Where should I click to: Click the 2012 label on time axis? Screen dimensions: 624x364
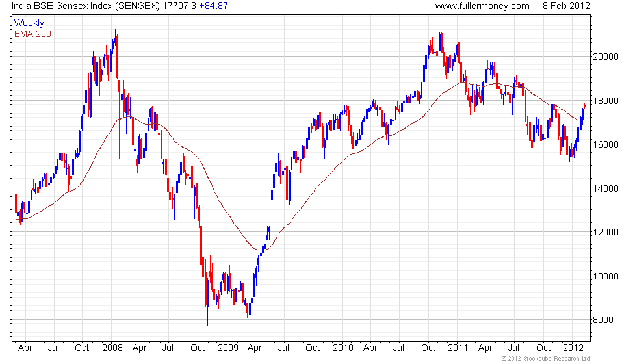573,348
